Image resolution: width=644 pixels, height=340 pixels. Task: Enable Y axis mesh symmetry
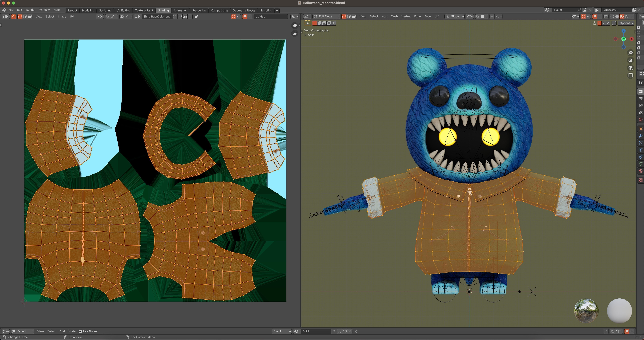click(x=603, y=23)
